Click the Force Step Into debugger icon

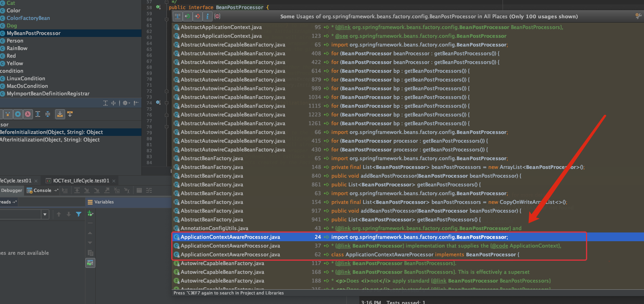(x=97, y=190)
